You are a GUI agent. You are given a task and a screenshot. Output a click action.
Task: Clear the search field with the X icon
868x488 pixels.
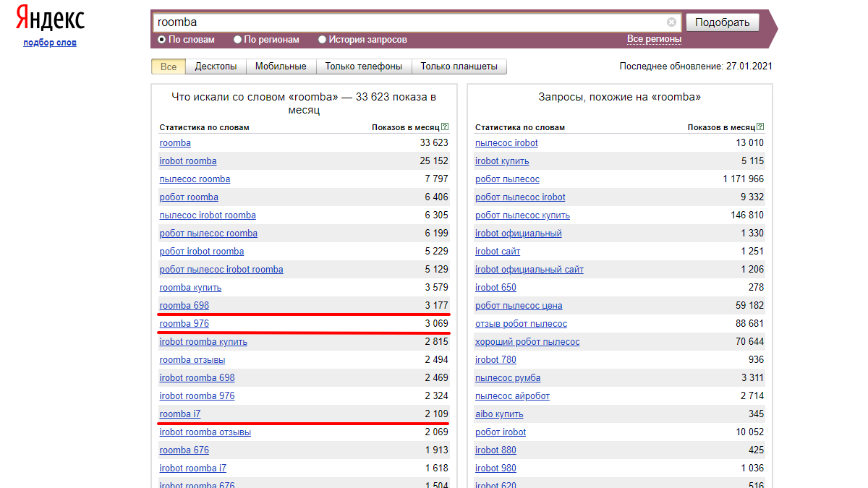[x=671, y=22]
